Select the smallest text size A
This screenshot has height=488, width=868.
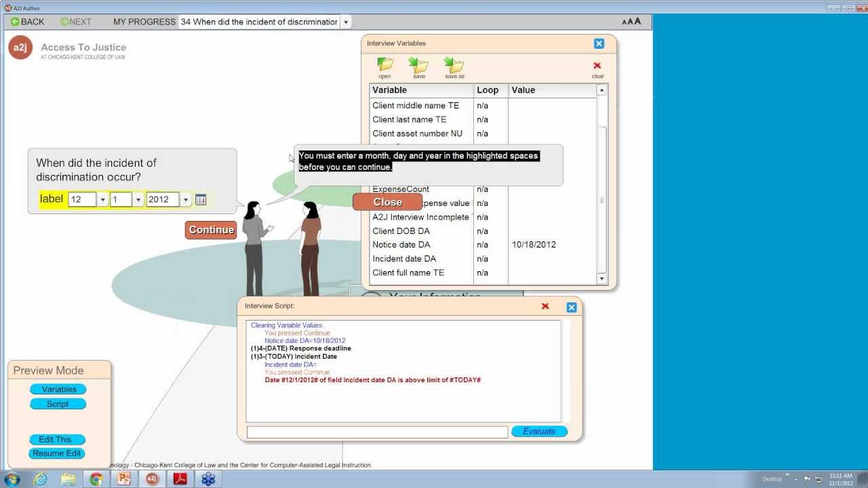[623, 22]
